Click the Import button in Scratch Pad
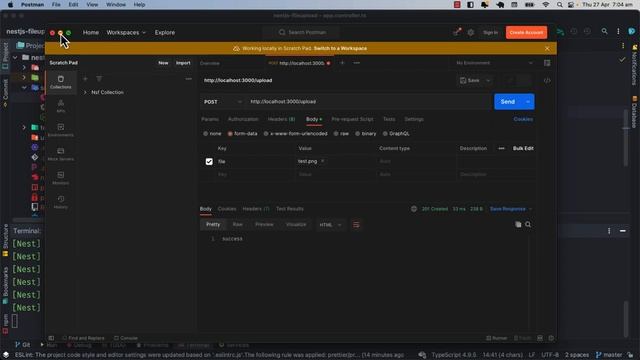640x360 pixels. coord(183,63)
